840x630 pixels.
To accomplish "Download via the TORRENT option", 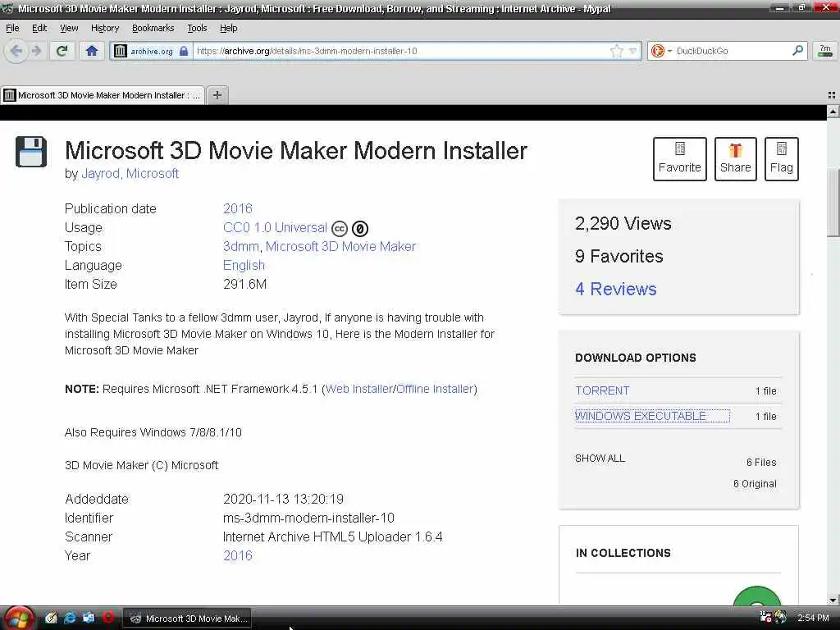I will click(x=602, y=390).
